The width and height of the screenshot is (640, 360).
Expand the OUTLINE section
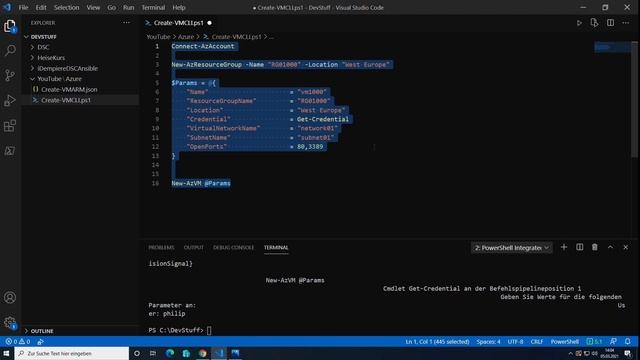(x=81, y=331)
